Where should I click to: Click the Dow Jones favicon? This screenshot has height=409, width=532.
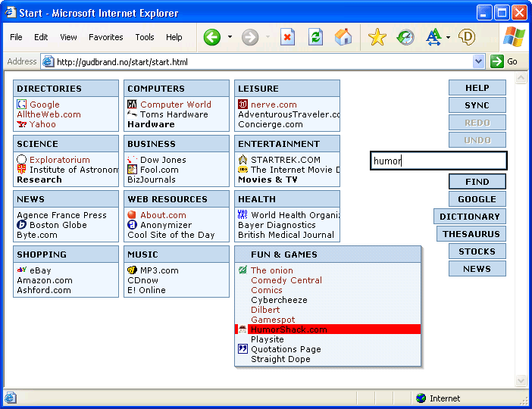[132, 159]
